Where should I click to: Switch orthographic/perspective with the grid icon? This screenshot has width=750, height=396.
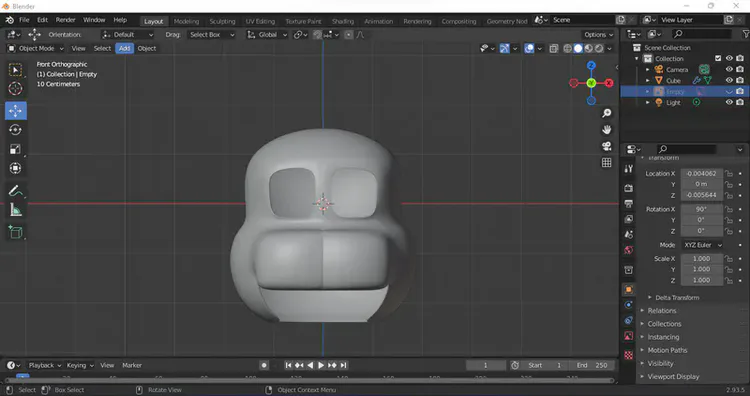coord(607,163)
